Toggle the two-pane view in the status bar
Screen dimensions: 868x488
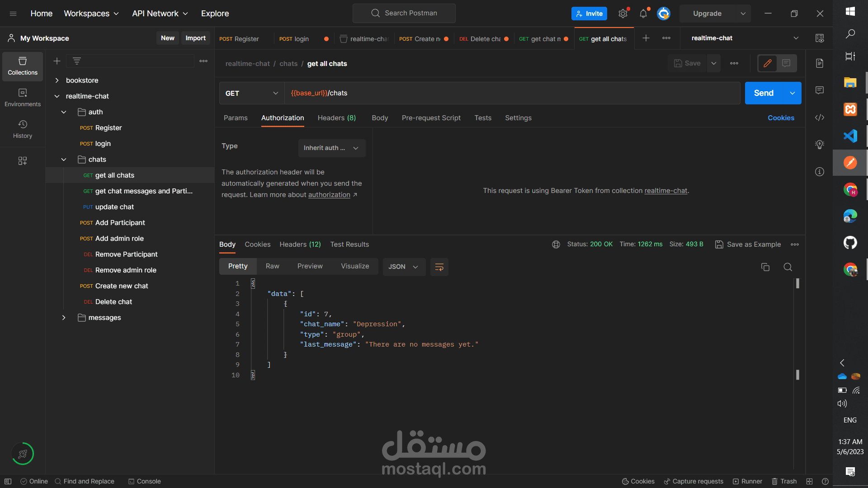809,481
